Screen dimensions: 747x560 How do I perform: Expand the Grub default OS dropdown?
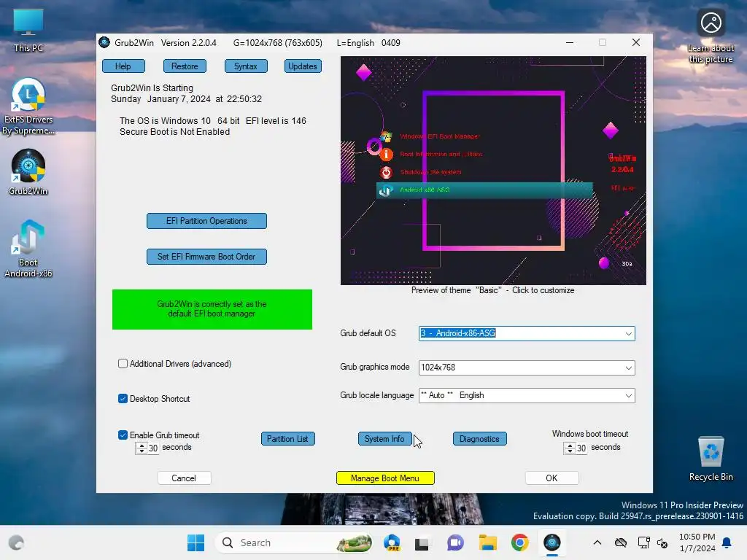(x=628, y=333)
